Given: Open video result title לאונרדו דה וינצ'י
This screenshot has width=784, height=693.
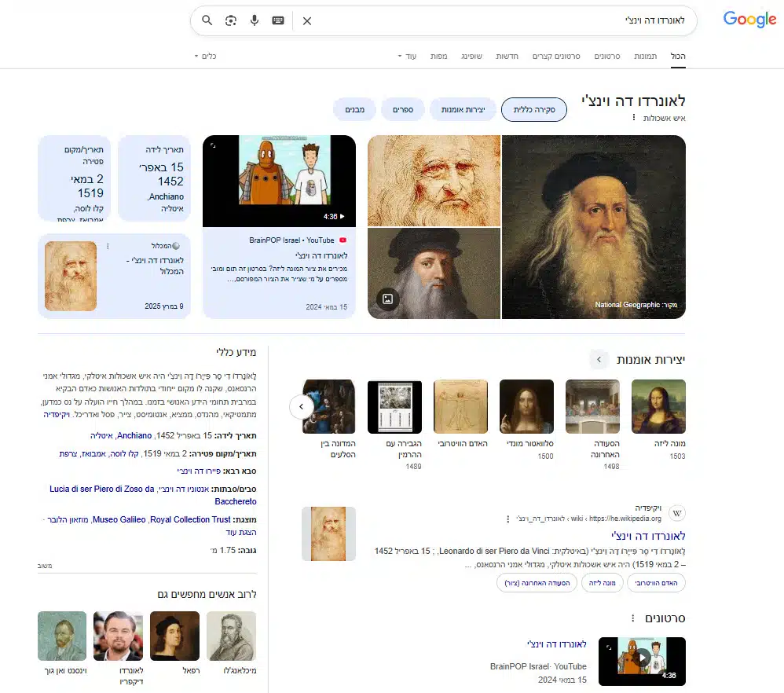Looking at the screenshot, I should 556,644.
